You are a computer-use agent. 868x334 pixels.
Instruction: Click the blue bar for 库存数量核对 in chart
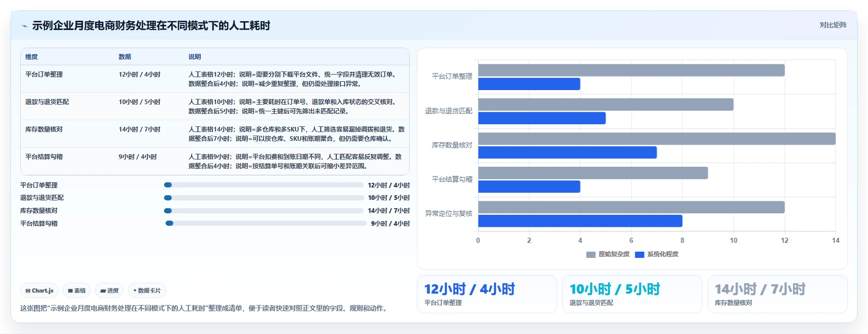coord(567,152)
